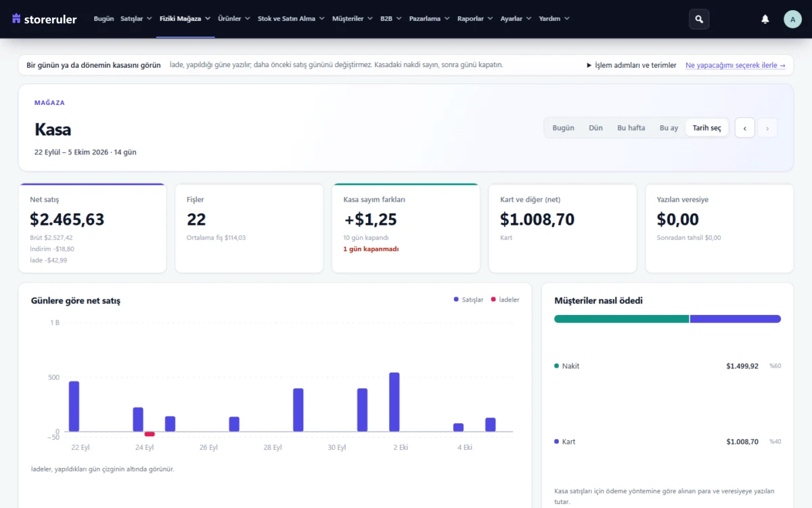Click 'İade -$42,99' line
812x508 pixels.
pyautogui.click(x=48, y=260)
